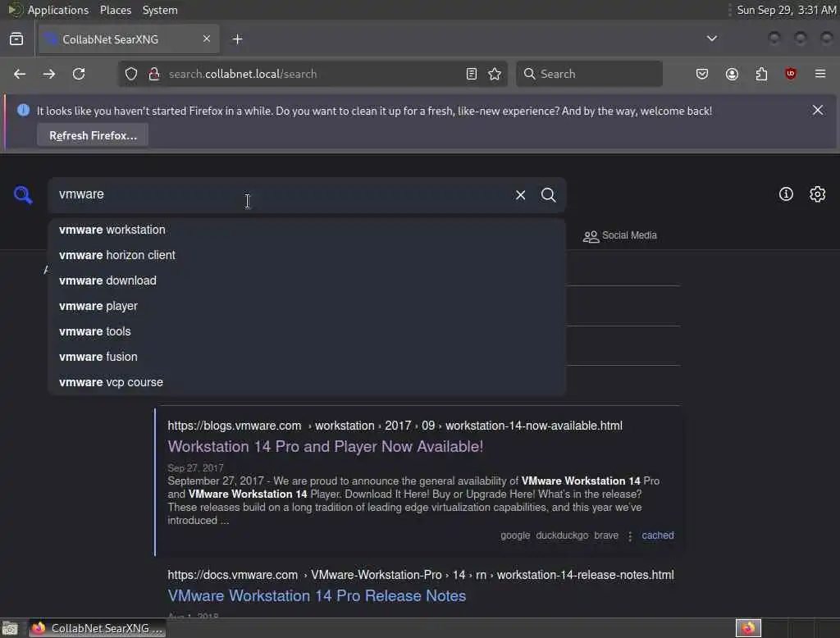Screen dimensions: 840x638
Task: Open the SearXNG about info icon
Action: pyautogui.click(x=786, y=194)
